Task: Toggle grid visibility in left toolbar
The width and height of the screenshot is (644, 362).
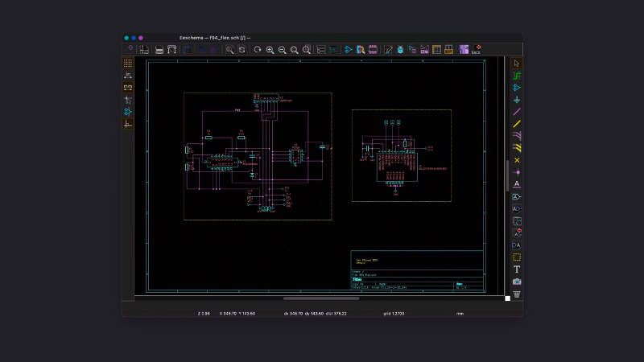Action: 128,63
